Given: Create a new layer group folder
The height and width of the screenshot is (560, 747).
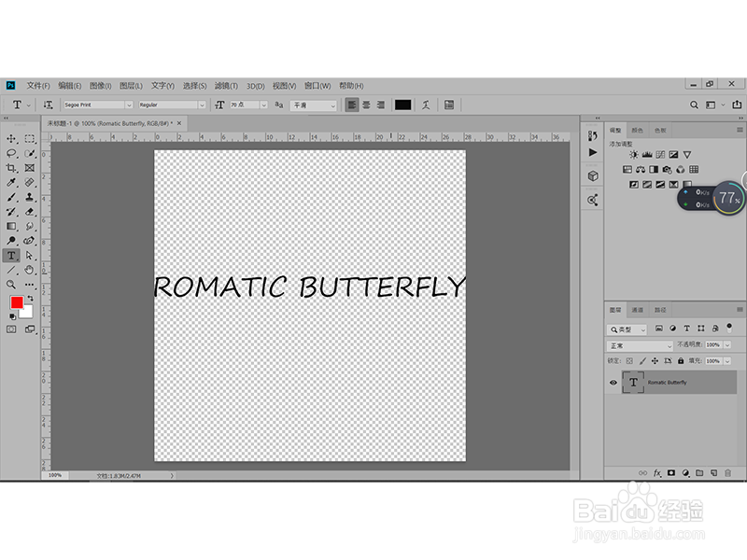Looking at the screenshot, I should coord(699,473).
